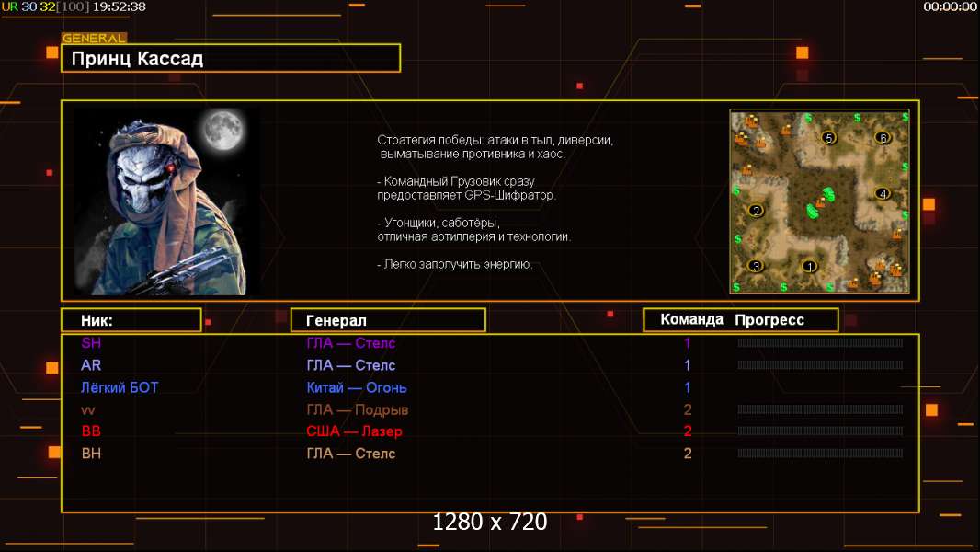Click ГЛА — Стелс in BH row
The height and width of the screenshot is (552, 980).
pyautogui.click(x=350, y=454)
